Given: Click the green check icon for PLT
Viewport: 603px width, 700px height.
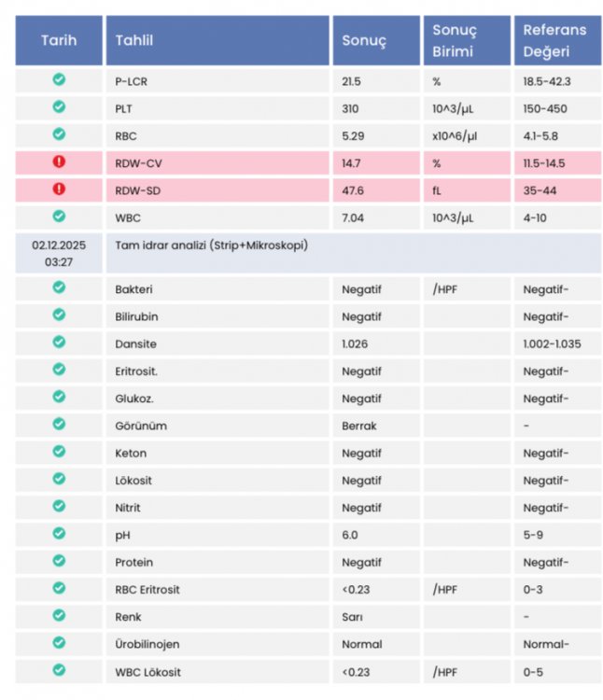Looking at the screenshot, I should 59,106.
